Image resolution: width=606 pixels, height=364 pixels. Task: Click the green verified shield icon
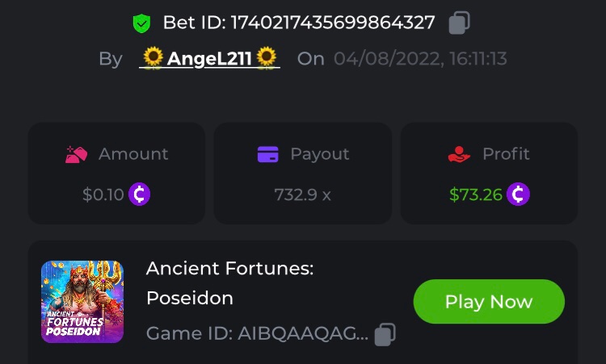coord(142,23)
